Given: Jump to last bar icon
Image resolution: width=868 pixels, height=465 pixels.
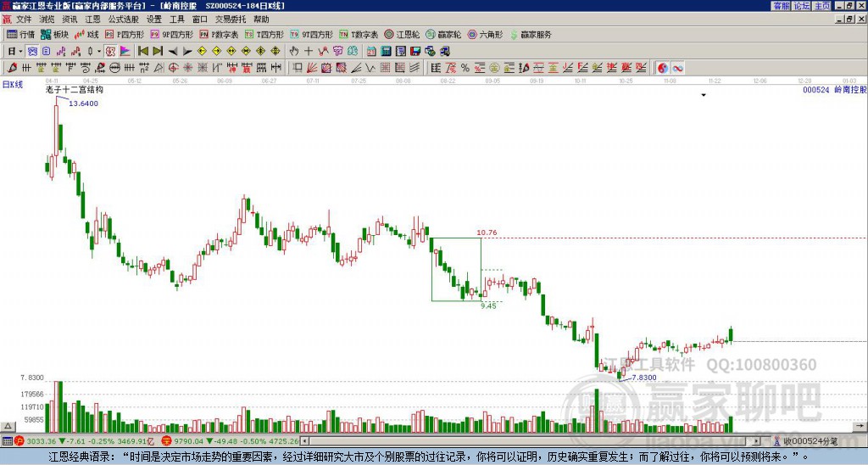Looking at the screenshot, I should [158, 52].
